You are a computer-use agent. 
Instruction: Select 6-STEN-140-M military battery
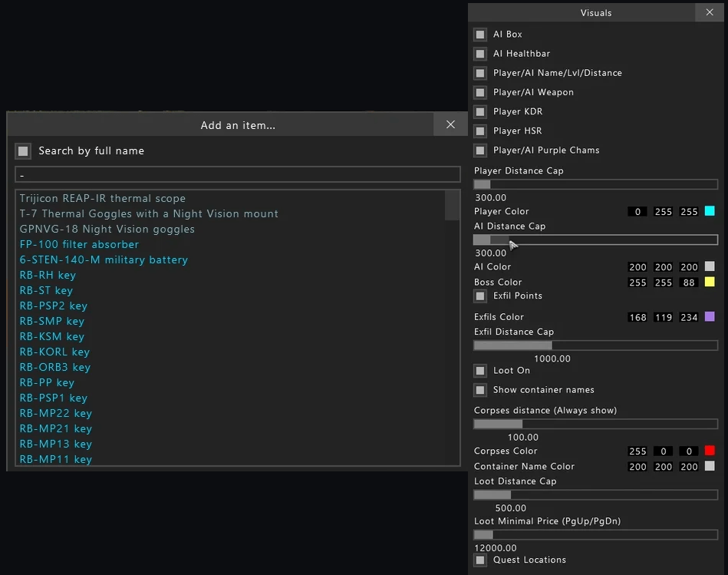104,259
